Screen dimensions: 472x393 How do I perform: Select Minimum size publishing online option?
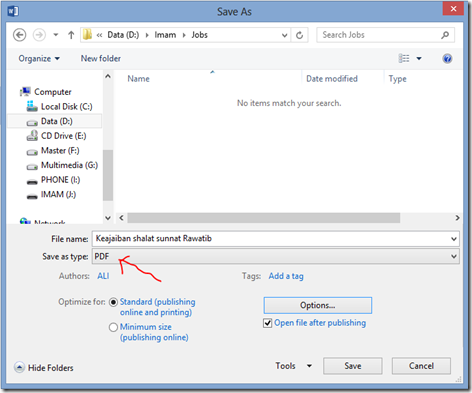tap(113, 327)
